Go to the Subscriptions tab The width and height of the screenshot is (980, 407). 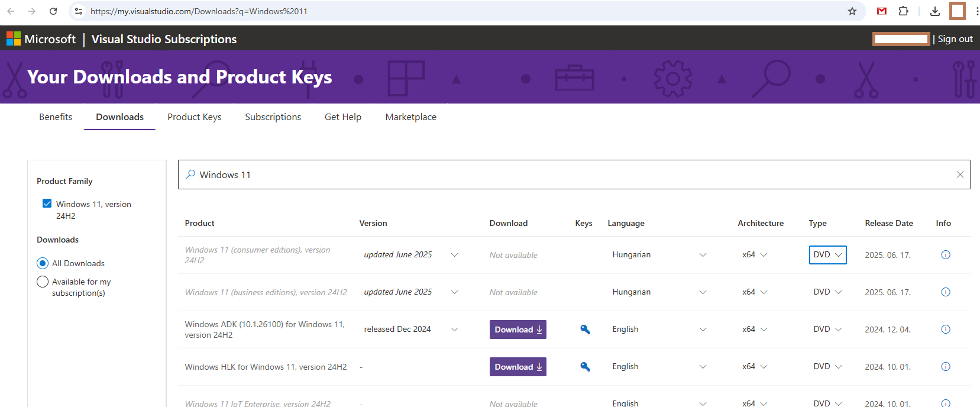click(x=273, y=117)
